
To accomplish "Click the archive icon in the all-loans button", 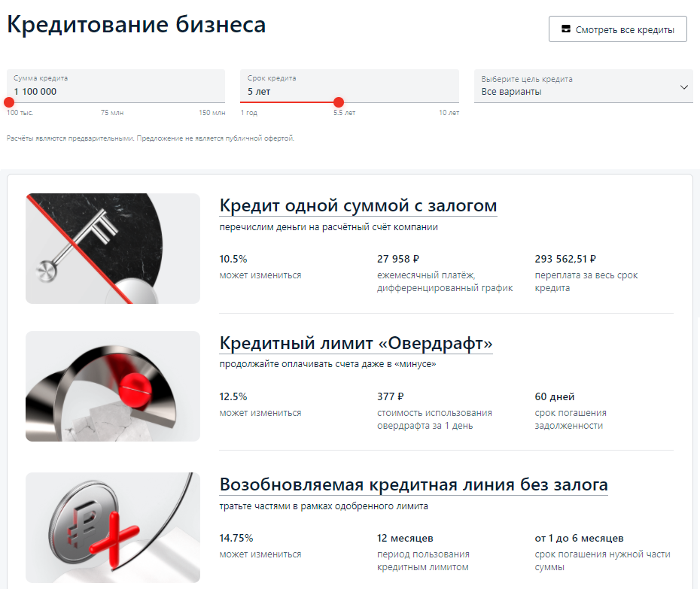I will click(x=566, y=29).
